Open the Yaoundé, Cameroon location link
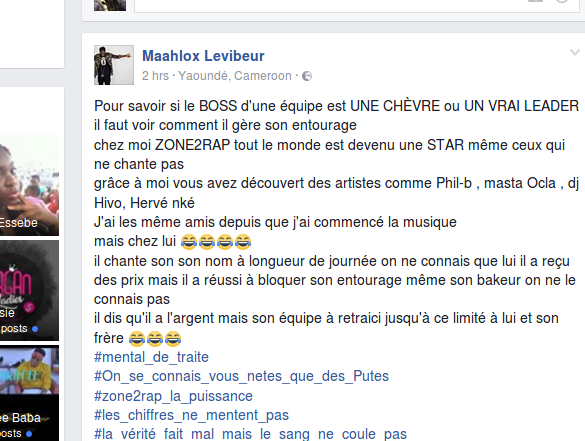This screenshot has height=441, width=585. pos(235,76)
